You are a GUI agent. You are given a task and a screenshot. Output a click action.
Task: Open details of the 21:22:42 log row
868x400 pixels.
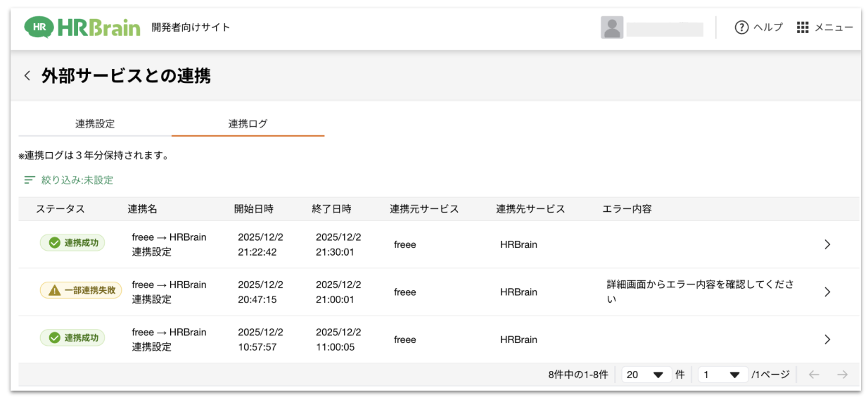(827, 244)
